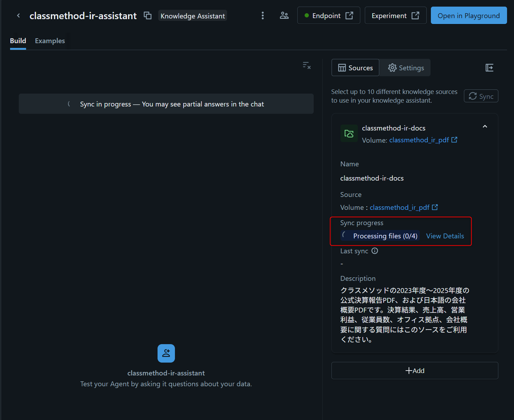Select the Sources tab
The image size is (514, 420).
tap(355, 68)
